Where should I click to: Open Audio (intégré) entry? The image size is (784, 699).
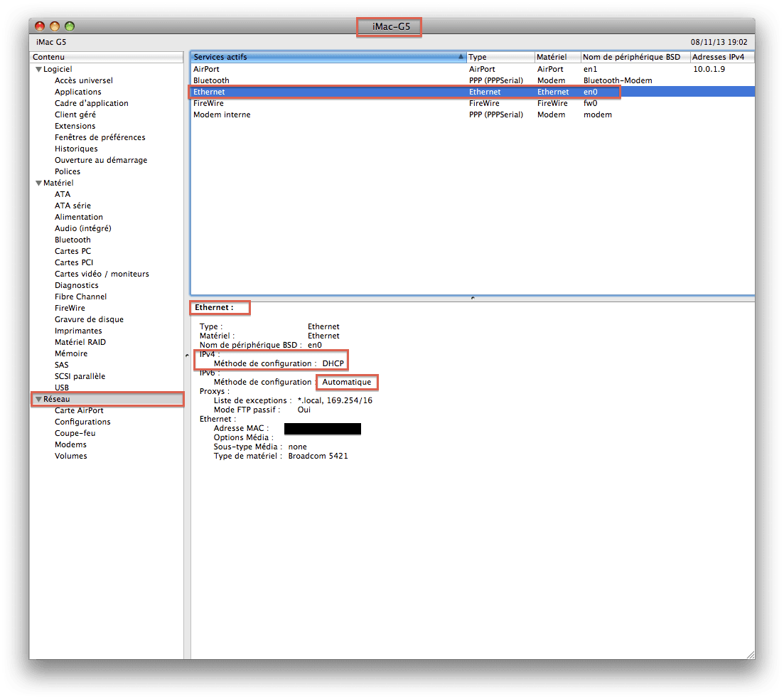tap(83, 228)
